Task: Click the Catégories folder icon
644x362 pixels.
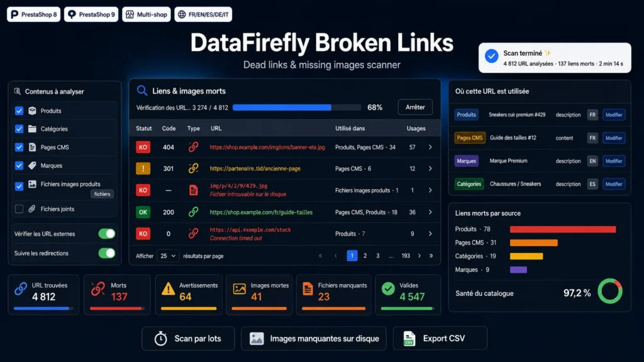Action: point(32,129)
